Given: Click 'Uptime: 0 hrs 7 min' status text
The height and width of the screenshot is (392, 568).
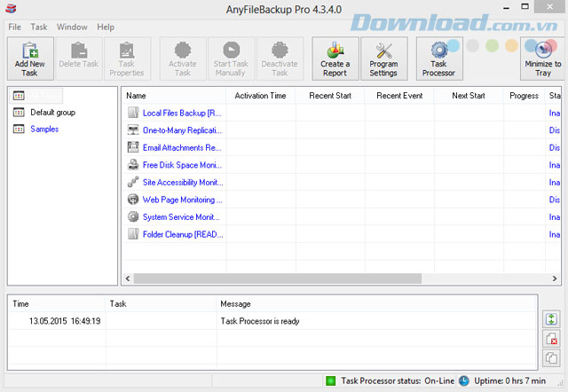Looking at the screenshot, I should pos(510,380).
